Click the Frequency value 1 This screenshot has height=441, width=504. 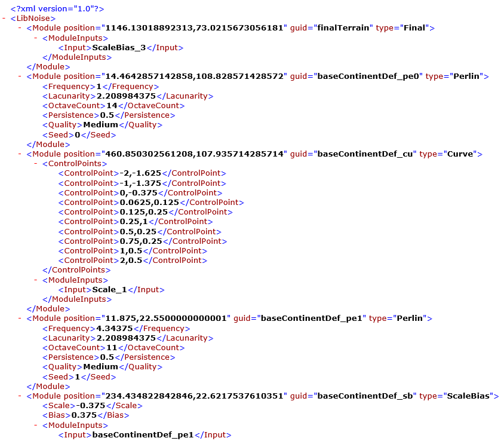(x=99, y=87)
